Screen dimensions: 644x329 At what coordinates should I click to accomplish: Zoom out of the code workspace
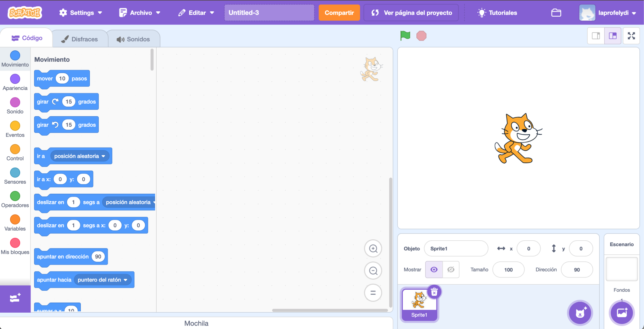pos(373,270)
